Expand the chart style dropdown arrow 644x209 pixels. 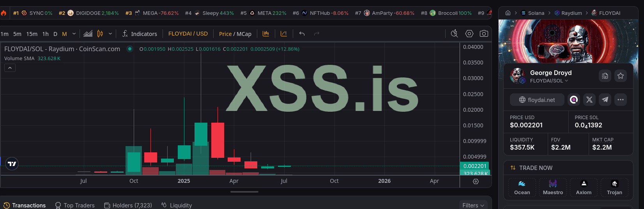(110, 34)
